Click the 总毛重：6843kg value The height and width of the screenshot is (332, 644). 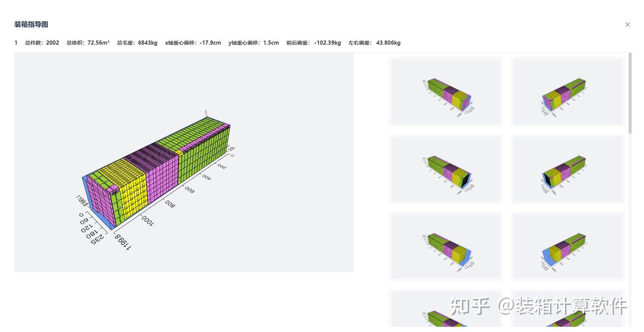point(137,43)
